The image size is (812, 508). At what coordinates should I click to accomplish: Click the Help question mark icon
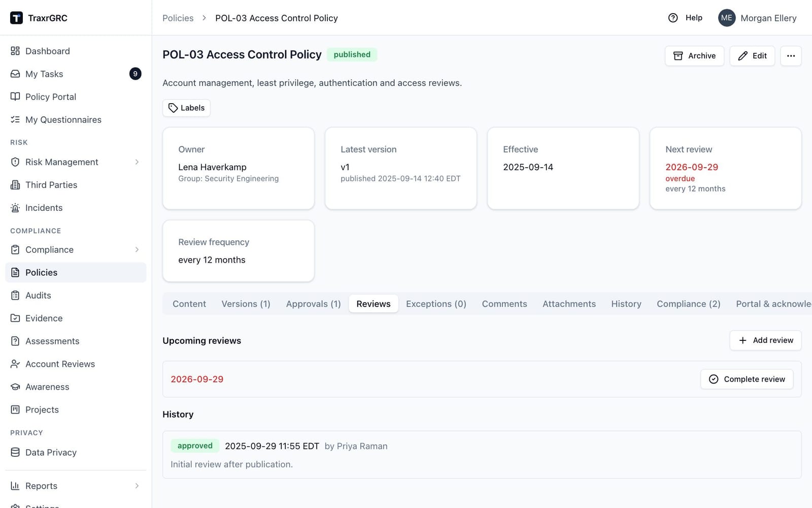pos(673,18)
